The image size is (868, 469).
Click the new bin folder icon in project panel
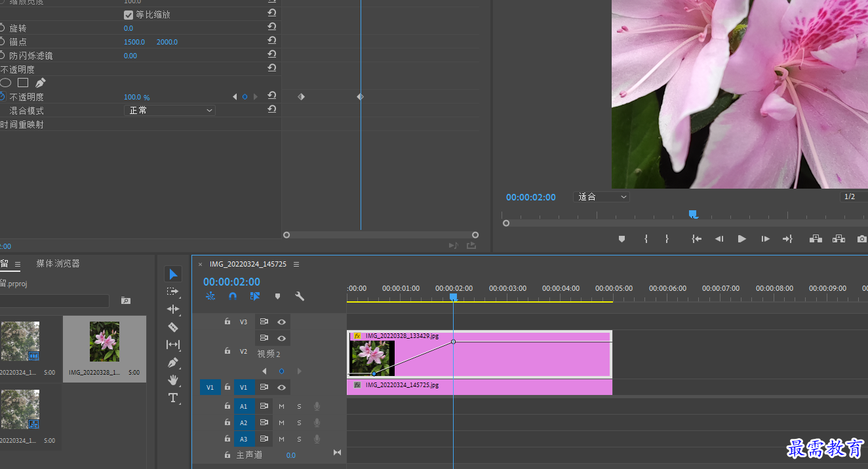pyautogui.click(x=126, y=301)
